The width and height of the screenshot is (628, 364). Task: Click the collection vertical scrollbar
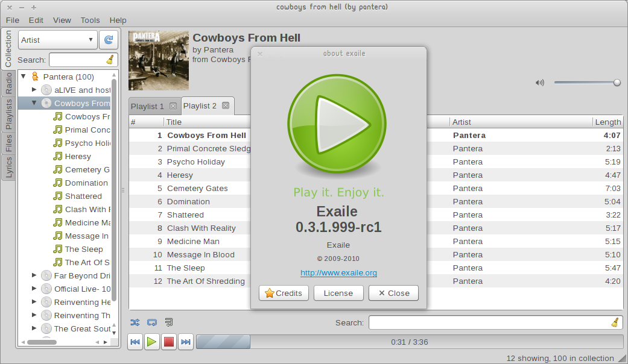click(x=114, y=190)
